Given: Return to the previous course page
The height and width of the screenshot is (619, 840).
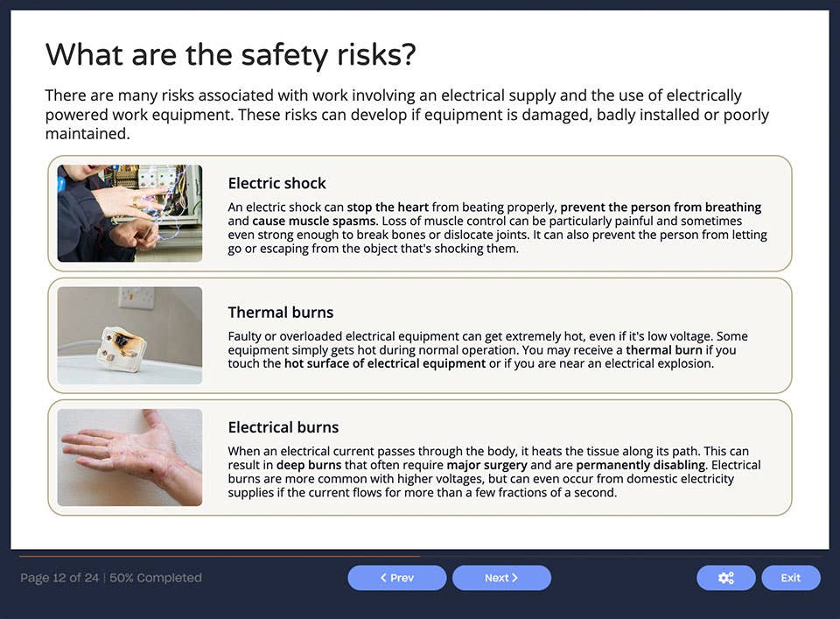Looking at the screenshot, I should pyautogui.click(x=397, y=578).
